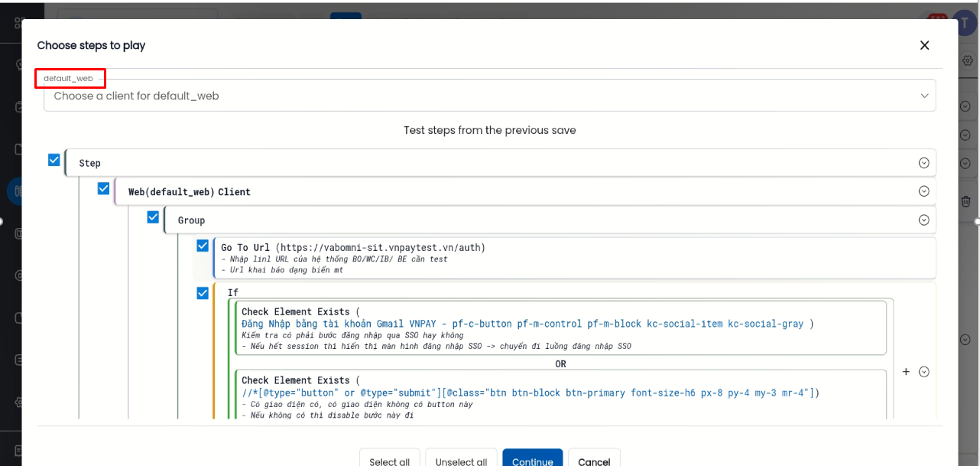This screenshot has width=980, height=466.
Task: Open the If block circled chevron menu
Action: pos(923,372)
